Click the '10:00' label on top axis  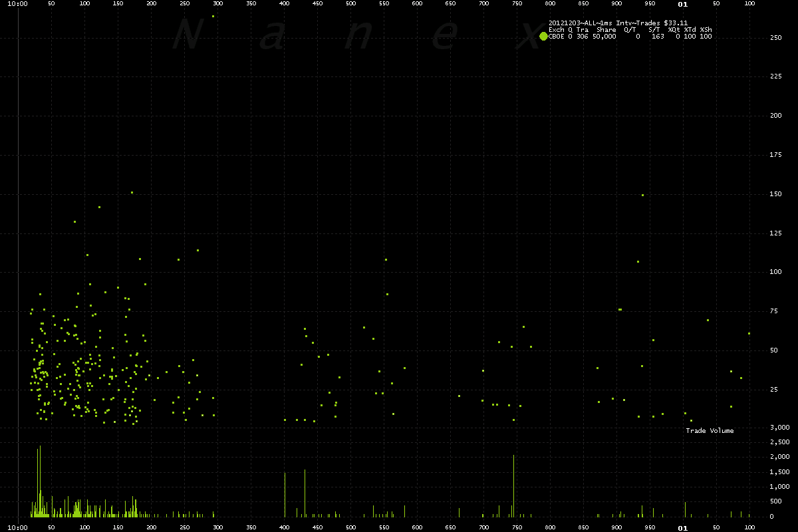(19, 4)
